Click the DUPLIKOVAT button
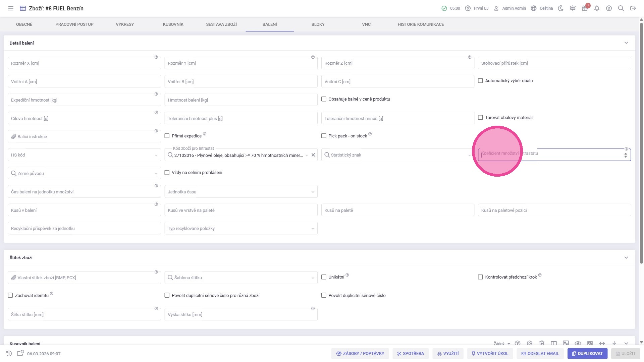 coord(587,353)
